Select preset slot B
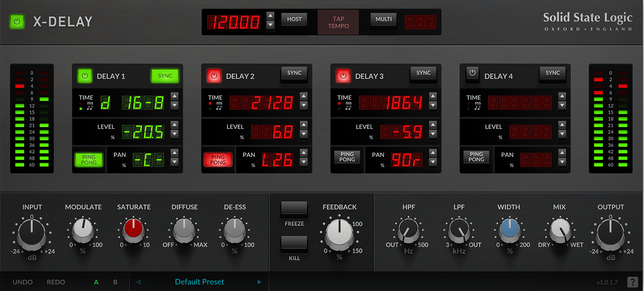Viewport: 644px width, 291px height. [115, 282]
